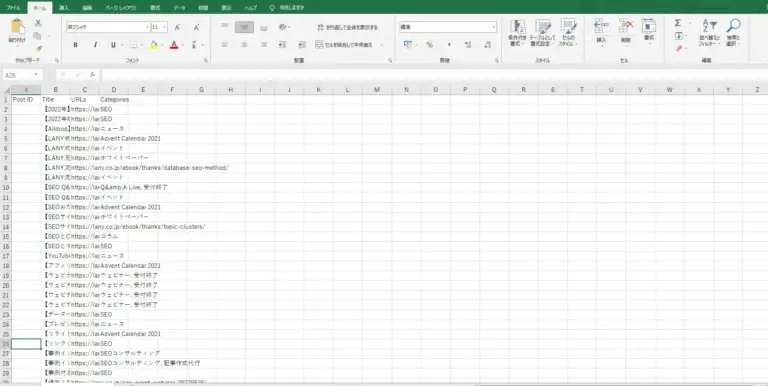Viewport: 768px width, 386px height.
Task: Open the red font color picker
Action: click(174, 45)
